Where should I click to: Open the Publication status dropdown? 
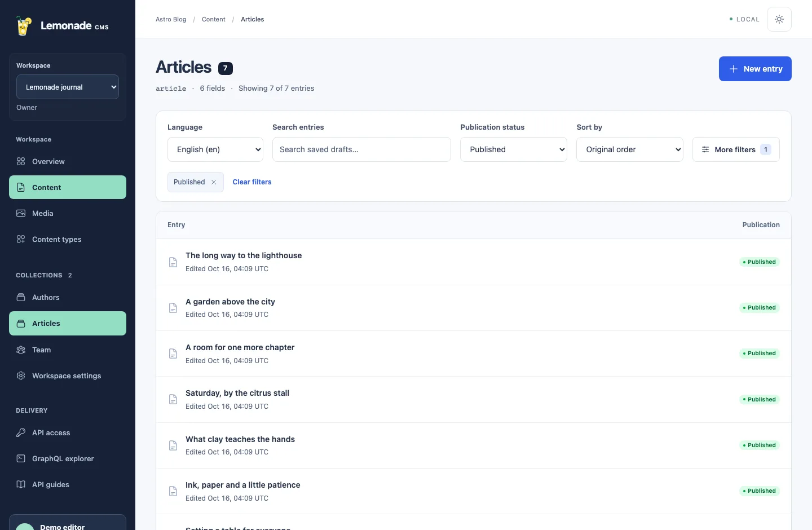tap(514, 149)
